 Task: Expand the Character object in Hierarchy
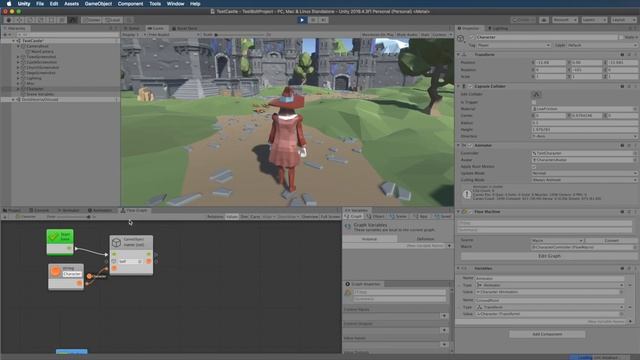point(18,89)
